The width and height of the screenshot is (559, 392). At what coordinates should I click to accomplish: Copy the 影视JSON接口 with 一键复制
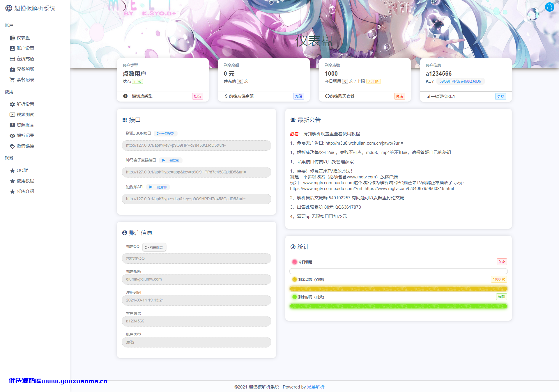165,134
